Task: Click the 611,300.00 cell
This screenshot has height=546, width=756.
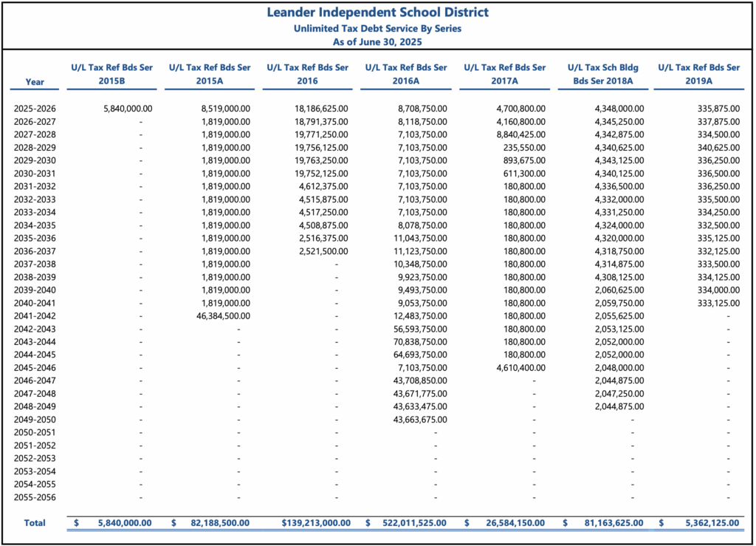Action: [525, 174]
